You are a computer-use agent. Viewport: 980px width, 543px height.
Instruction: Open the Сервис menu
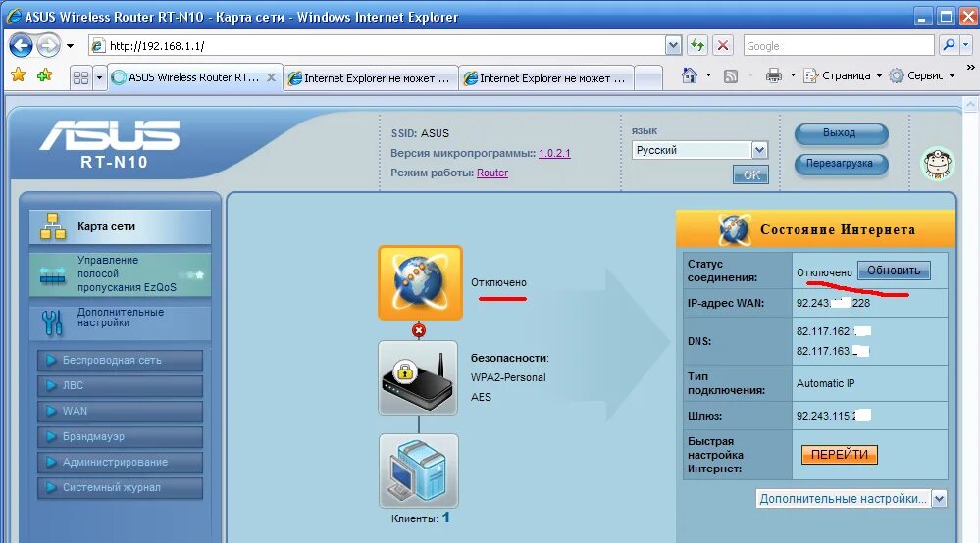click(x=922, y=75)
